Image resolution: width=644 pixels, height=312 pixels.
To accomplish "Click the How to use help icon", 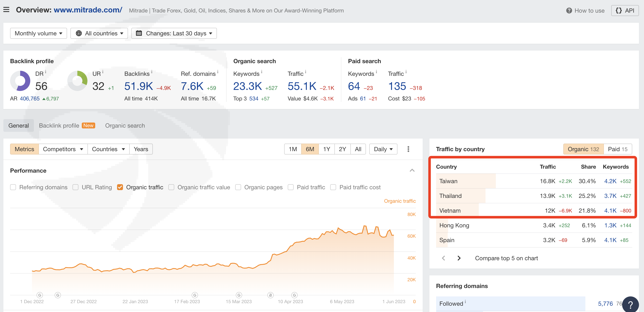I will (x=569, y=11).
